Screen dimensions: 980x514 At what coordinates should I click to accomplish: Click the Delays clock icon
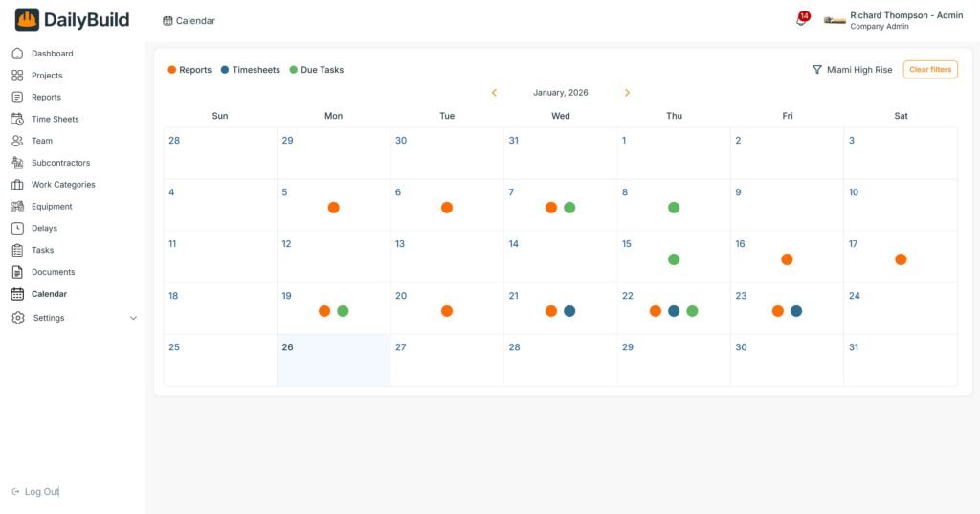coord(17,229)
